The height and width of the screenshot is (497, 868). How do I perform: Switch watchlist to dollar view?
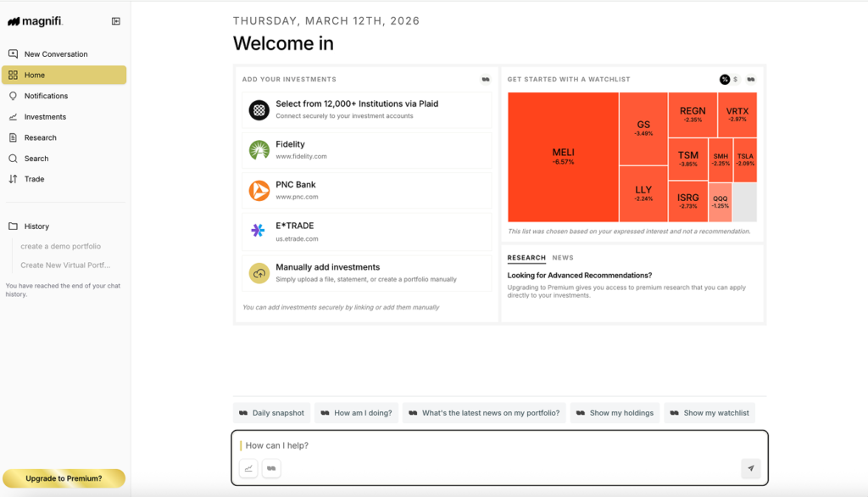(x=736, y=79)
